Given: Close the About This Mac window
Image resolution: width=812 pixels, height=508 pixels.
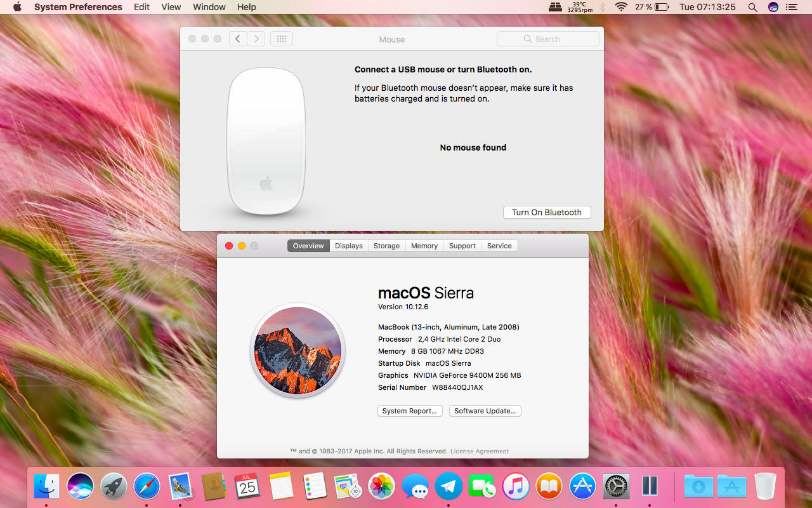Looking at the screenshot, I should tap(229, 246).
